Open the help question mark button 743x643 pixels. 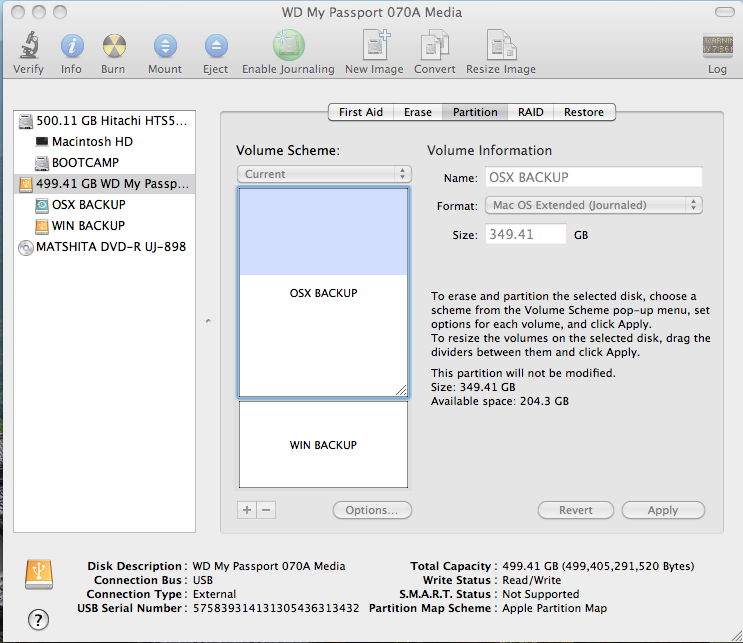38,619
